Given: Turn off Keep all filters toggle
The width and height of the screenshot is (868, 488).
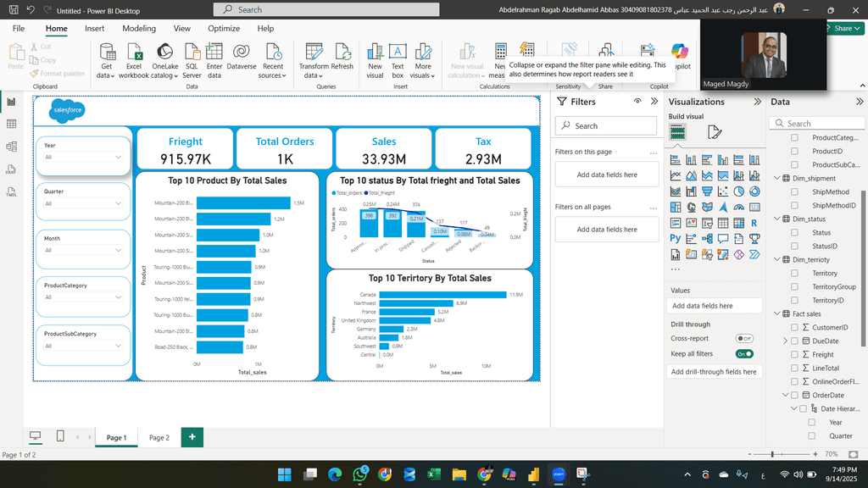Looking at the screenshot, I should (744, 353).
